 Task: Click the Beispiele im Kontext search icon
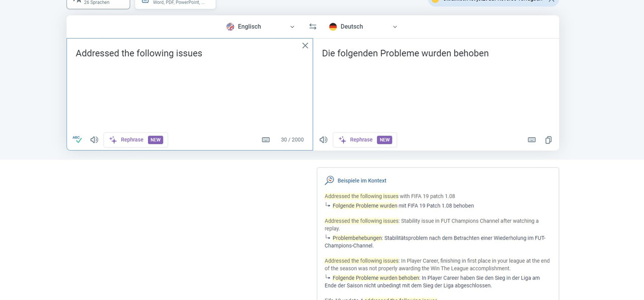(x=330, y=180)
